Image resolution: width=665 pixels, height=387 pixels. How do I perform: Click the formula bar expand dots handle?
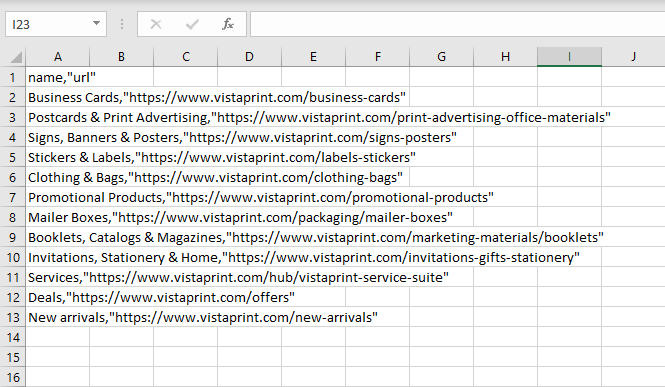tap(122, 24)
